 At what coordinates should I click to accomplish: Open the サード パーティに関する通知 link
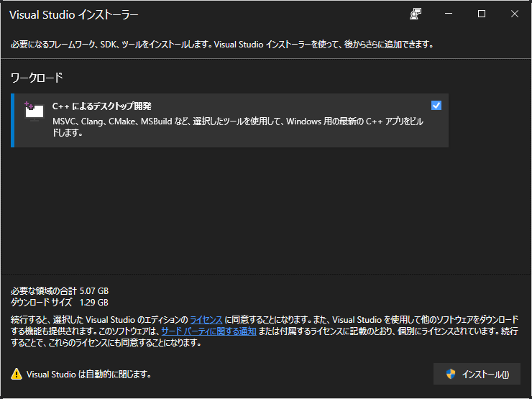coord(208,331)
